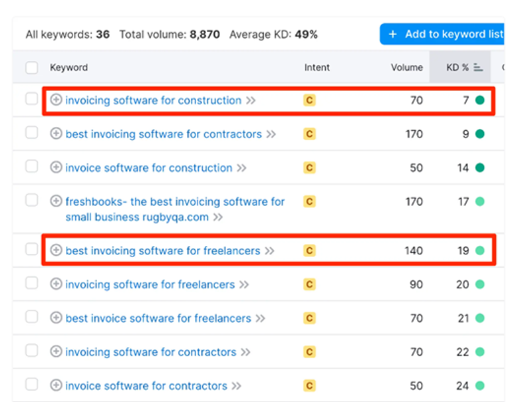The image size is (532, 402).
Task: Click plus icon beside 'best invoicing software for freelancers'
Action: point(56,250)
